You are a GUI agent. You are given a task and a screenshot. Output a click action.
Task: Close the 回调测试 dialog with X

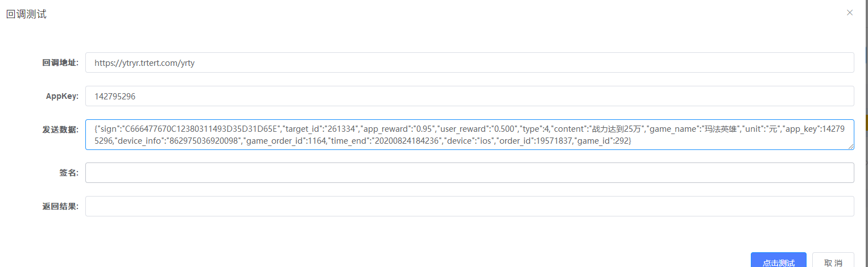(850, 12)
